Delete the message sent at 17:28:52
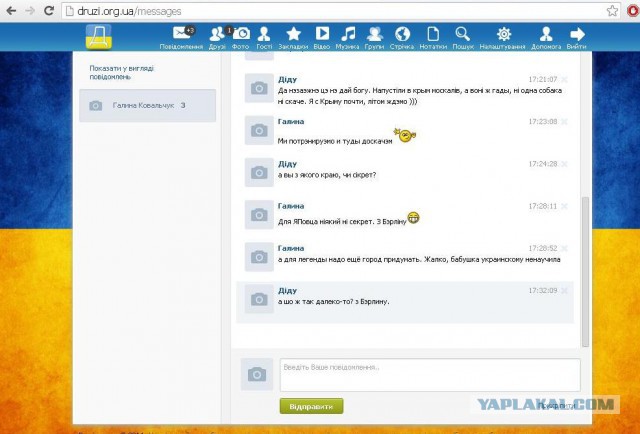640x434 pixels. click(564, 248)
